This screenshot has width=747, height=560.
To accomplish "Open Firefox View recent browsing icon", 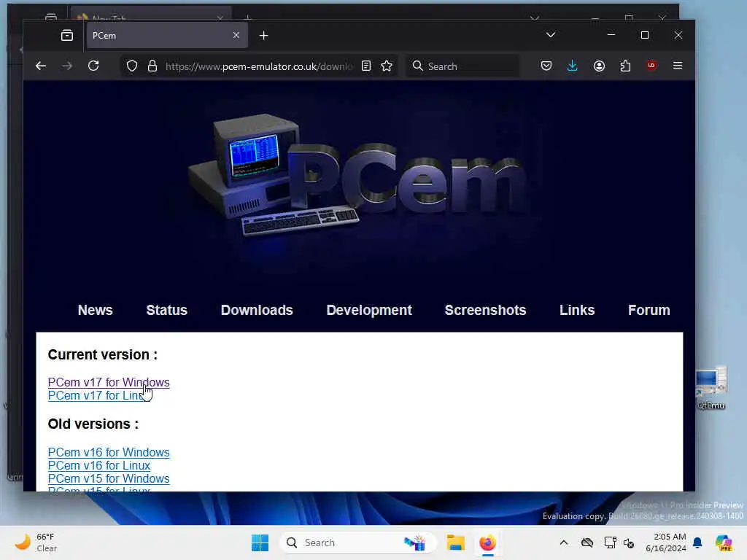I will point(67,35).
